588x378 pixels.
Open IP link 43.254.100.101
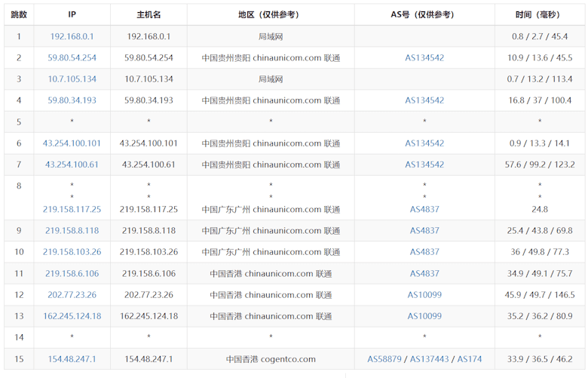tap(72, 143)
